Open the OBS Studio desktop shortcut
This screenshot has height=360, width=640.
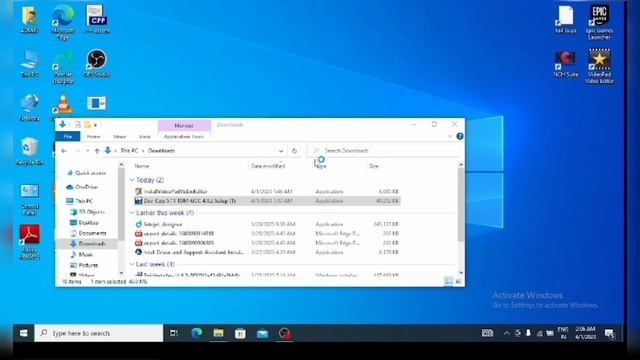click(x=96, y=63)
